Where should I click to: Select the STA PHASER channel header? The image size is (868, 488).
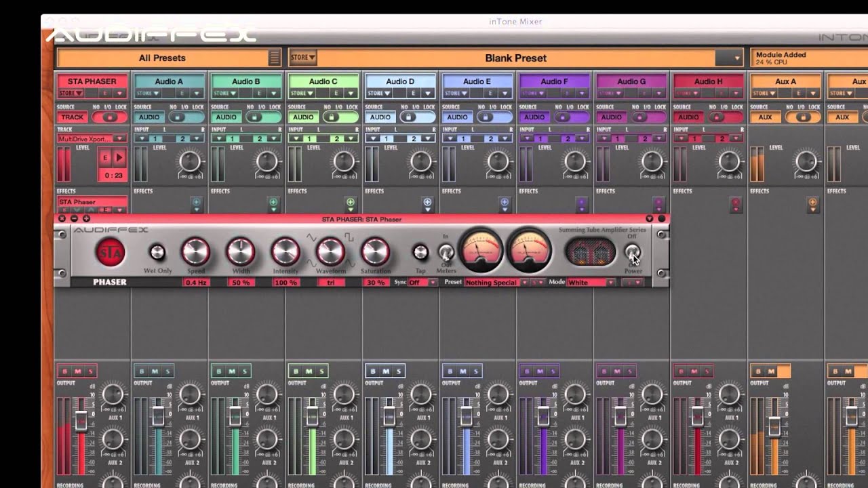(x=92, y=81)
